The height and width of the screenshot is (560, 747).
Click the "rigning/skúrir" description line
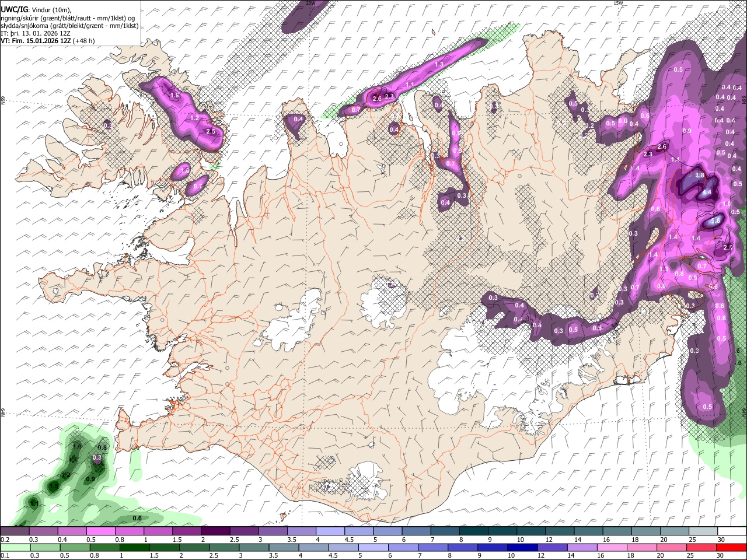pyautogui.click(x=67, y=18)
